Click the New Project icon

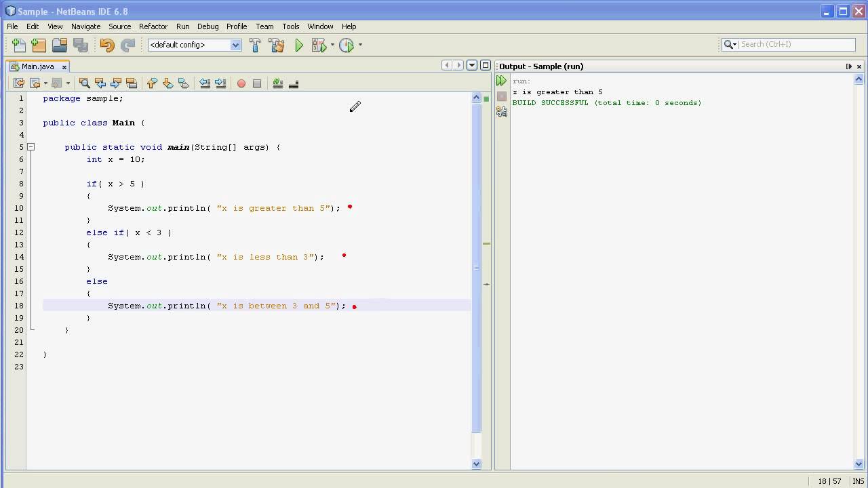39,45
